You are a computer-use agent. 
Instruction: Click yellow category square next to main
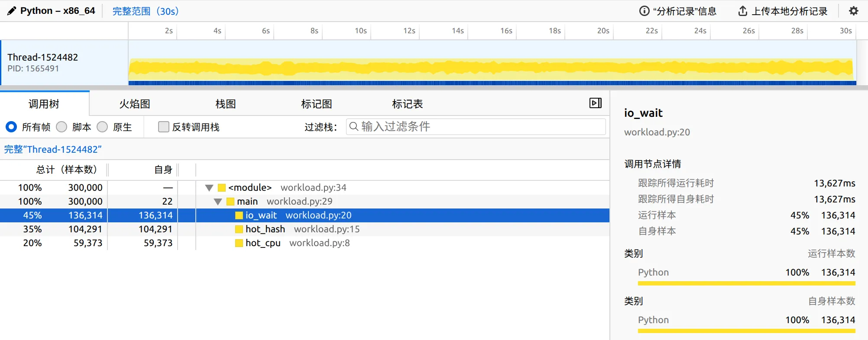pyautogui.click(x=230, y=202)
